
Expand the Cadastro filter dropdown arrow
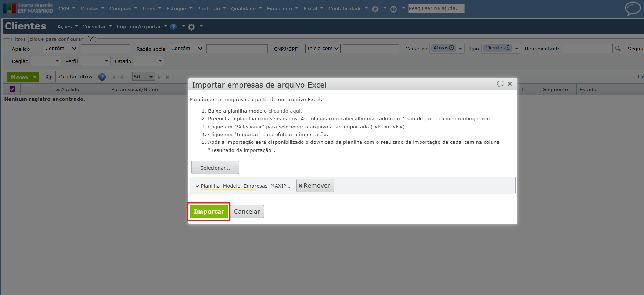(x=460, y=49)
